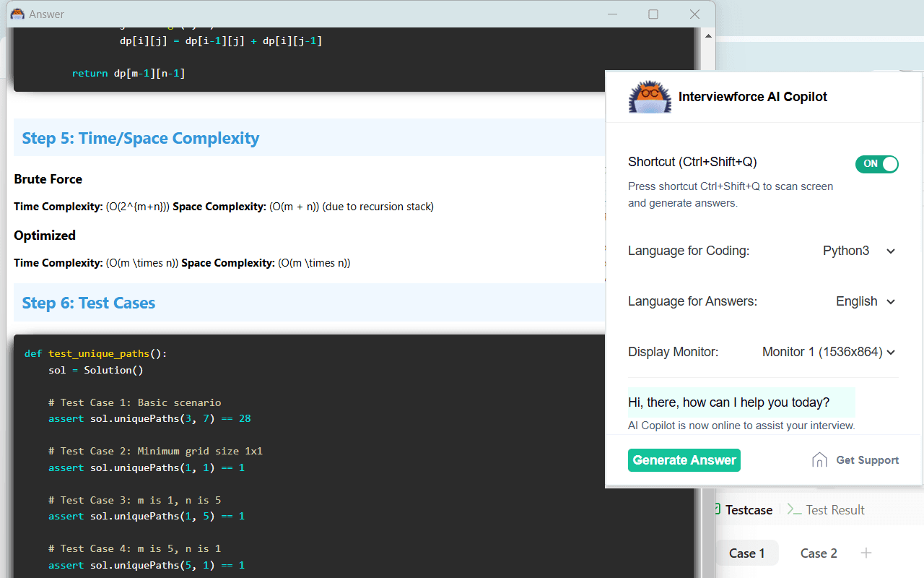Click the Answer window title bar icon
The image size is (924, 578).
point(17,14)
